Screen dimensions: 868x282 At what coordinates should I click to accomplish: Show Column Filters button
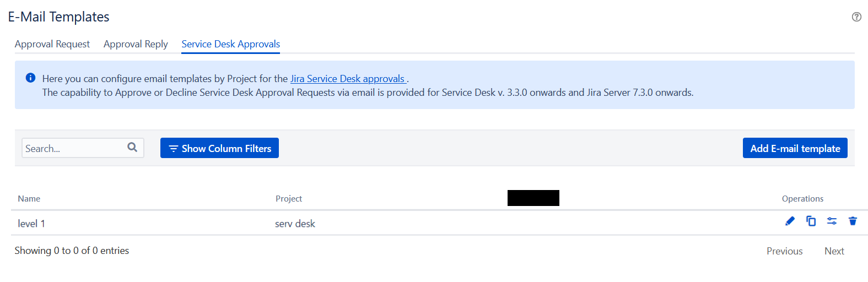click(219, 148)
